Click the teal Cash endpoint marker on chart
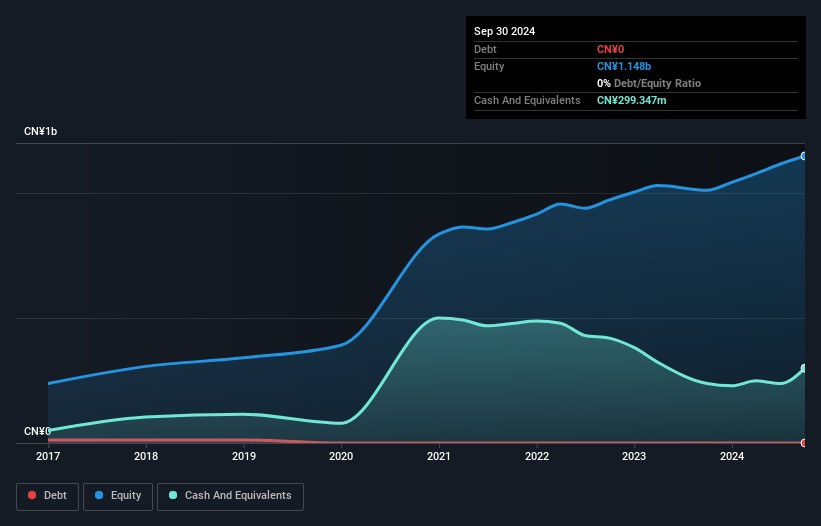821x526 pixels. tap(804, 369)
